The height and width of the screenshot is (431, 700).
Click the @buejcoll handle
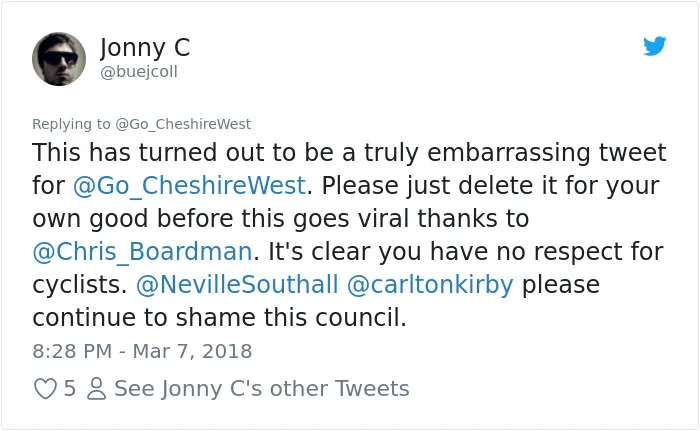(x=139, y=71)
